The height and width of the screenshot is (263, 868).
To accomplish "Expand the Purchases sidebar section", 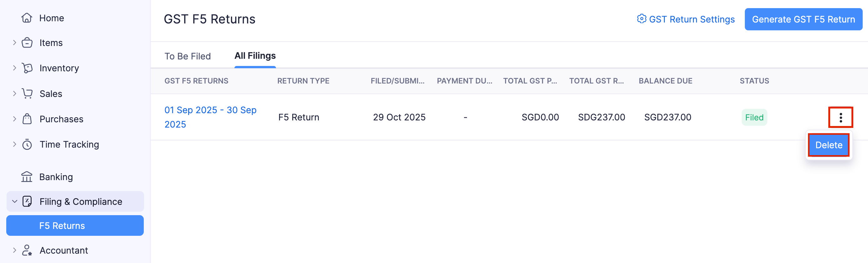I will [x=14, y=119].
